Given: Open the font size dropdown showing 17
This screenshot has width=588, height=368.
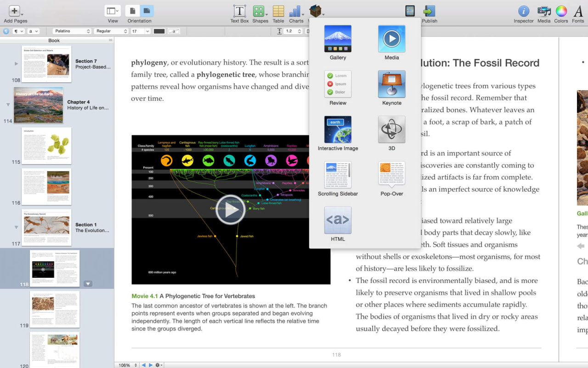Looking at the screenshot, I should coord(140,31).
